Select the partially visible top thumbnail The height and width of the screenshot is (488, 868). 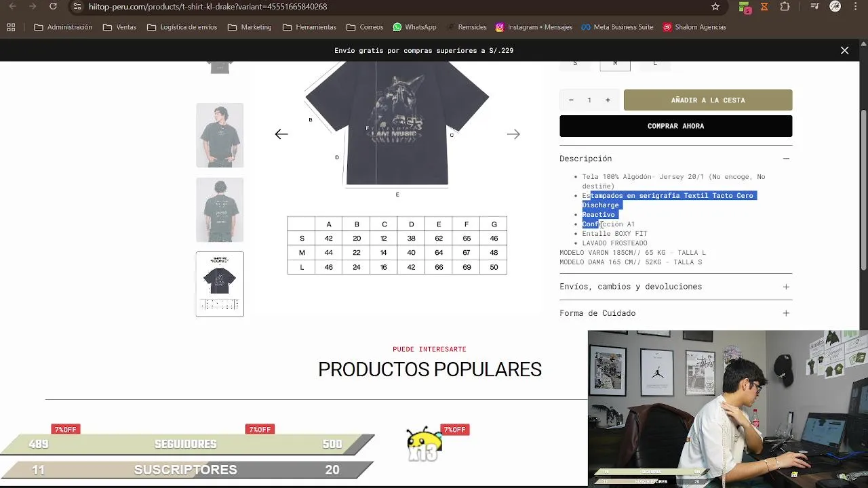point(220,68)
